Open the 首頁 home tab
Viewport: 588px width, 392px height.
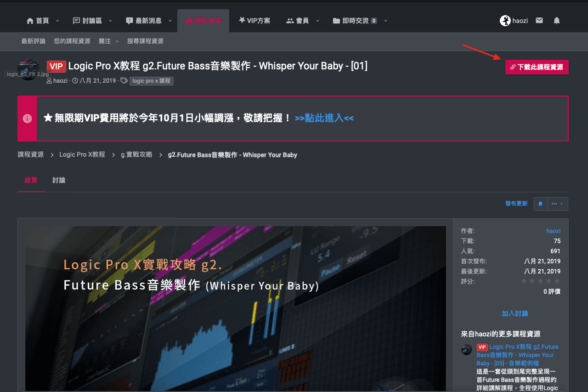(38, 21)
